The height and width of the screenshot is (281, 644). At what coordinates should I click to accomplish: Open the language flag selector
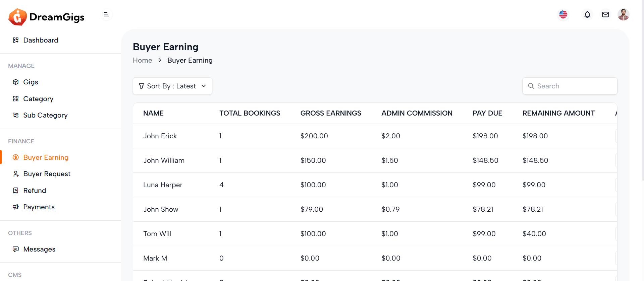(x=563, y=15)
